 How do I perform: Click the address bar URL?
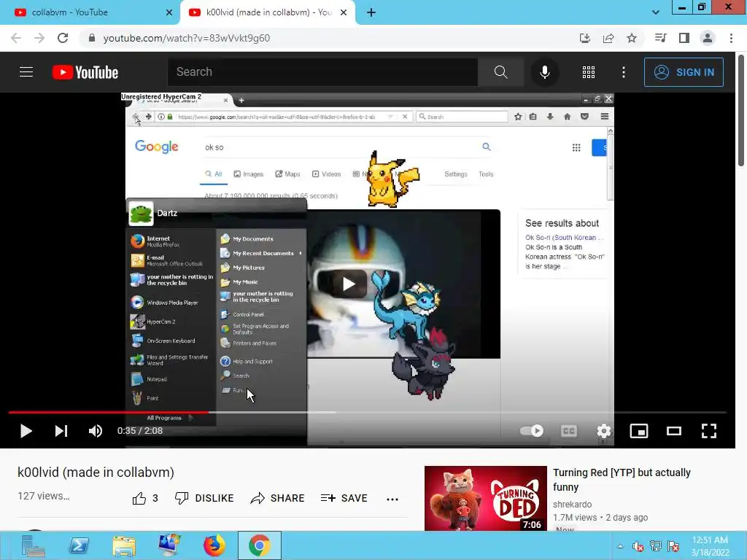pyautogui.click(x=186, y=38)
